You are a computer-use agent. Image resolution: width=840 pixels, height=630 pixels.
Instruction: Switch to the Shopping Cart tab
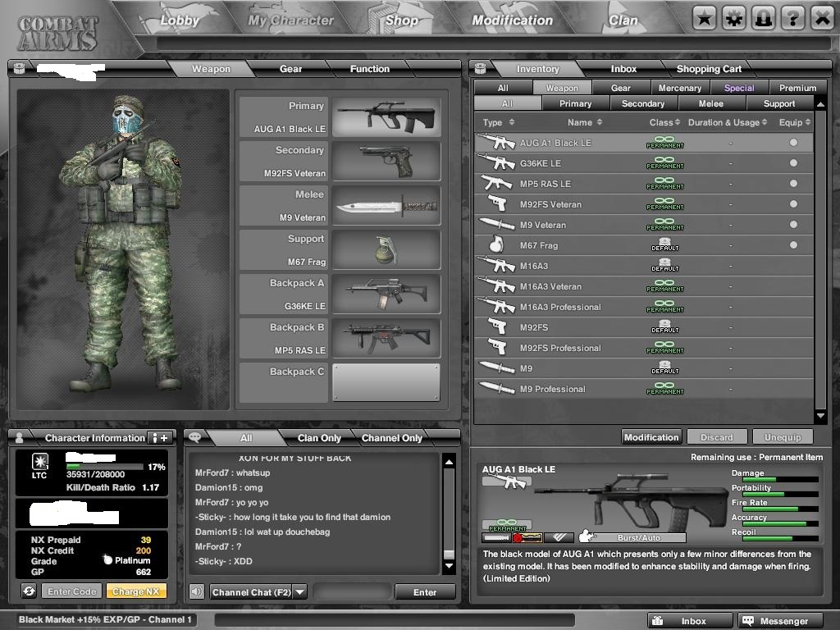[x=709, y=69]
